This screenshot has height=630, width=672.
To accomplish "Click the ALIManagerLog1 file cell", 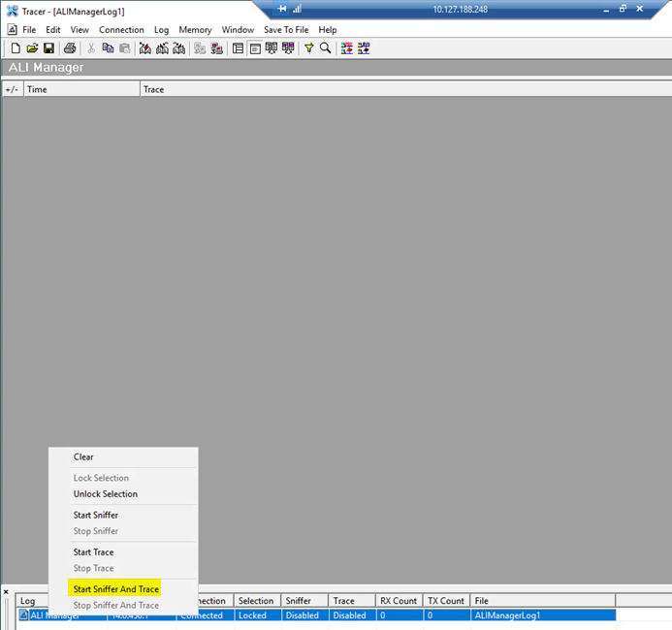I will [543, 615].
